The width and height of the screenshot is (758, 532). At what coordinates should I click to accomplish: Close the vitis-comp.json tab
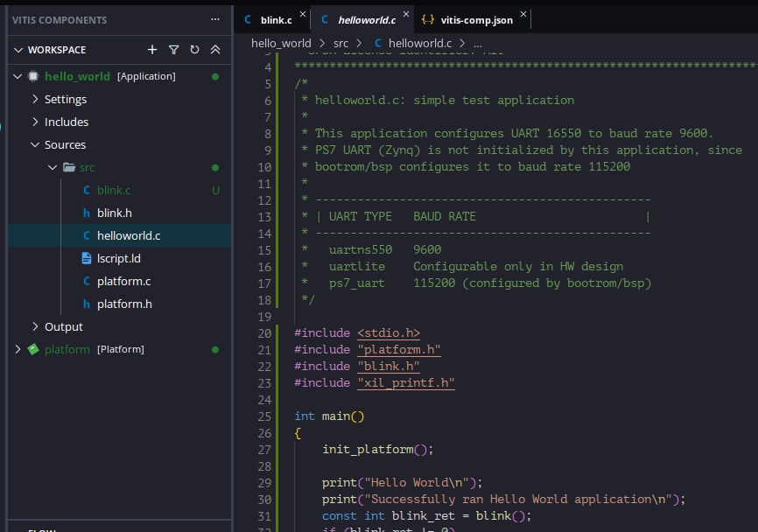[523, 15]
